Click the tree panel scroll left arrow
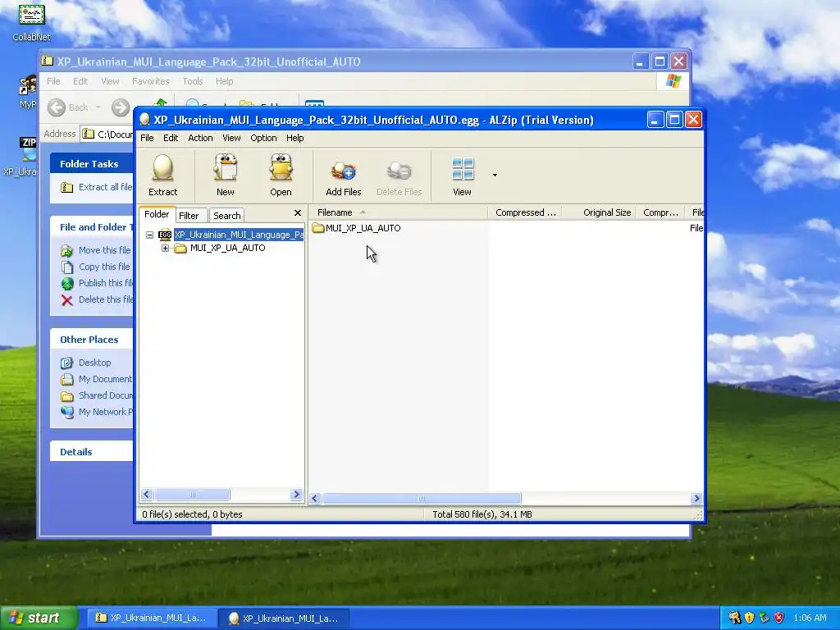The height and width of the screenshot is (630, 840). click(147, 495)
